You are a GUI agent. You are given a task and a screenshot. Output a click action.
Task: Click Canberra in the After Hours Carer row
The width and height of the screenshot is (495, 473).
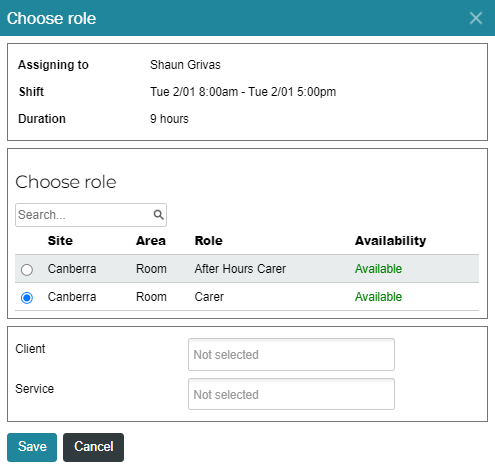pyautogui.click(x=72, y=269)
